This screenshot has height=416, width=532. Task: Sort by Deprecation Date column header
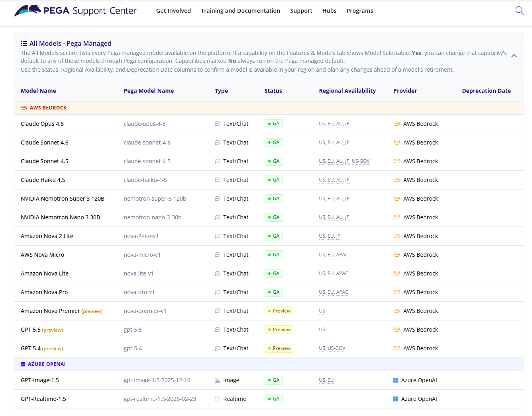pos(487,91)
